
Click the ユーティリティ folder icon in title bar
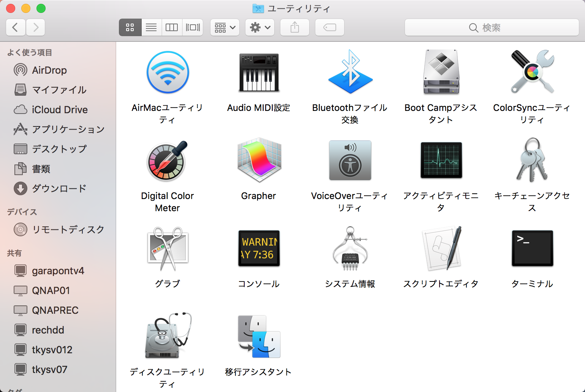click(258, 8)
